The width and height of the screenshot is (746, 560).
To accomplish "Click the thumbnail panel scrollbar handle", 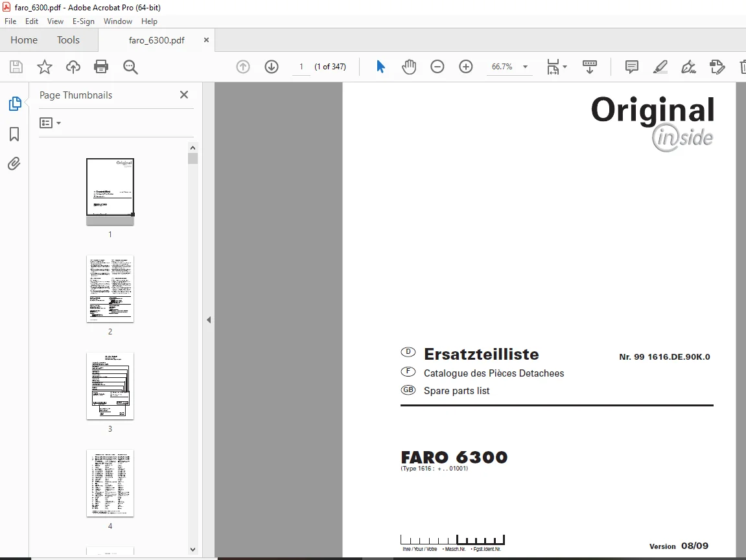I will click(192, 158).
